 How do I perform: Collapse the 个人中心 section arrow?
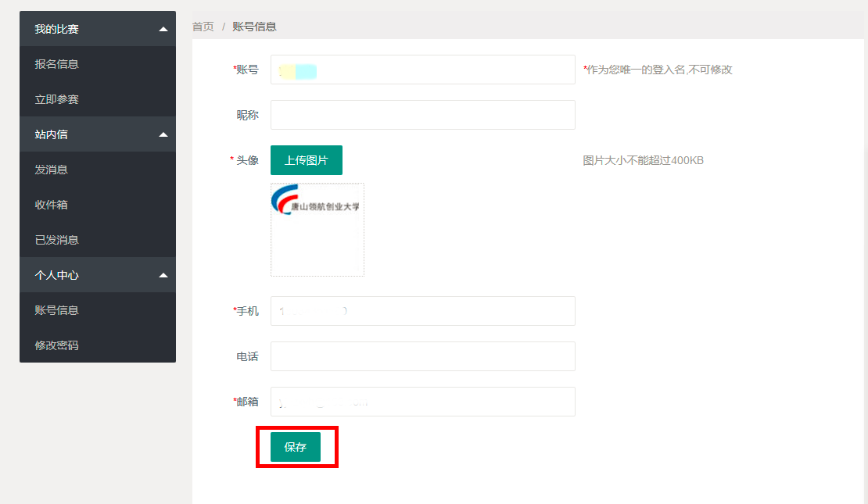point(163,275)
